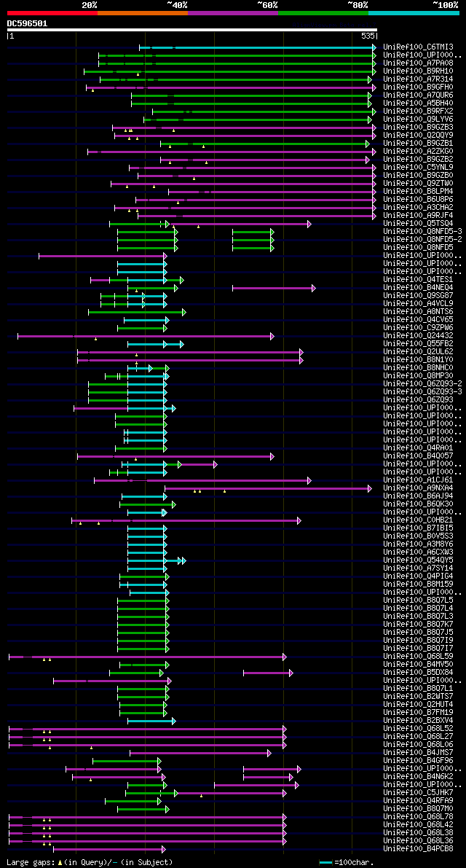Screen dimensions: 466x868
Task: Select hit label UniRef100_Q9LYV6
Action: (418, 119)
